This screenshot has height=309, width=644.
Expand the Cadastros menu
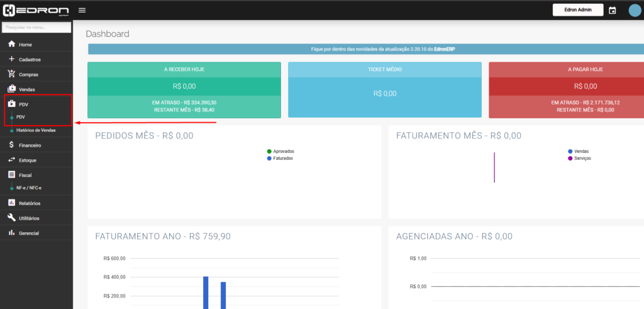tap(30, 60)
